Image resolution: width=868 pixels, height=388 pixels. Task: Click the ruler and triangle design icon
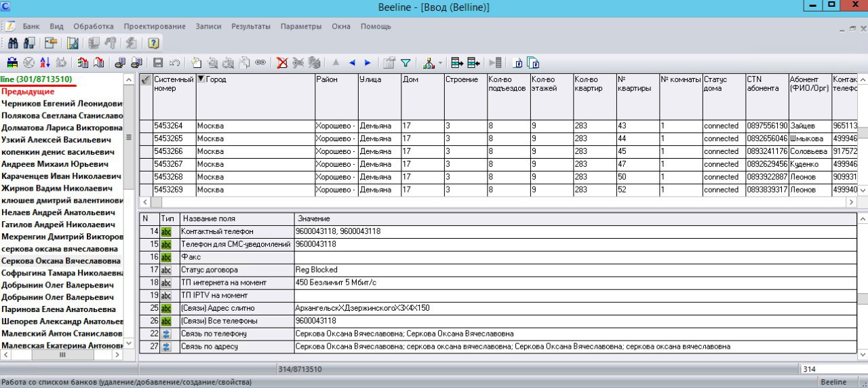click(73, 43)
